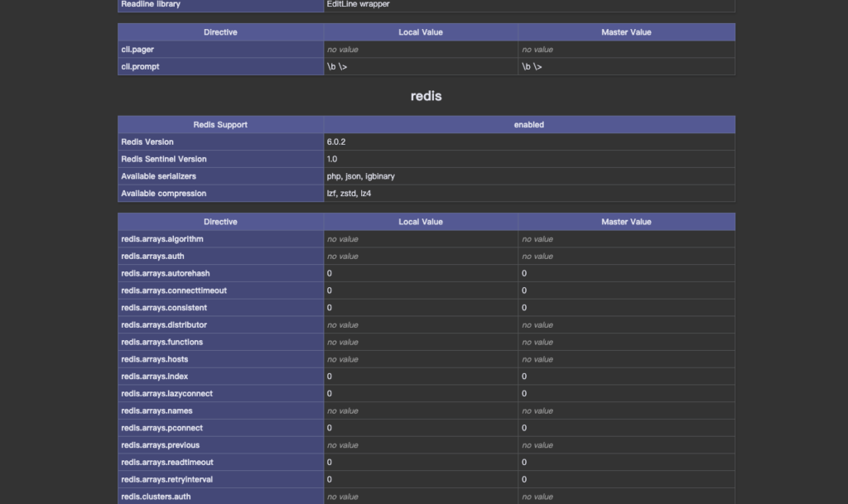Click the Sentinel version value '1.0'
This screenshot has height=504, width=848.
point(332,160)
